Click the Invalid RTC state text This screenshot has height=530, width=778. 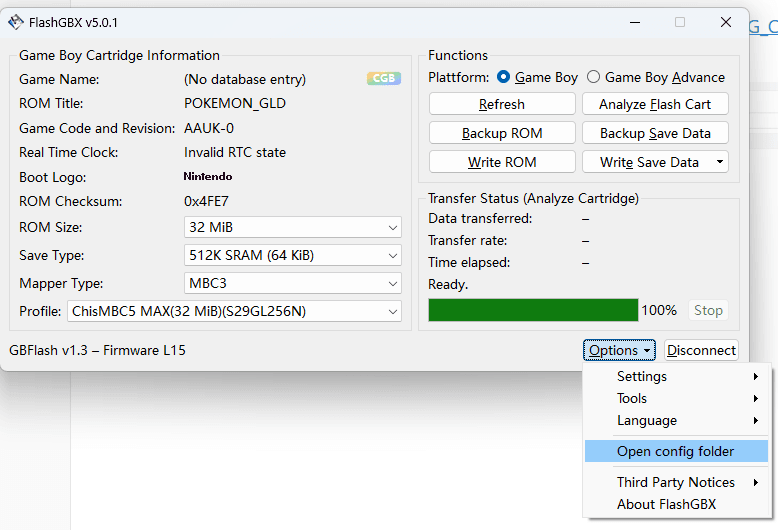tap(235, 152)
